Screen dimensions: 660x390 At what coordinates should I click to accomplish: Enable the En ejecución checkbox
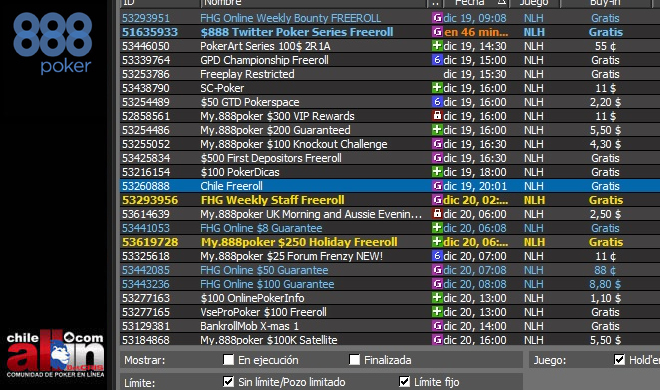(x=228, y=360)
